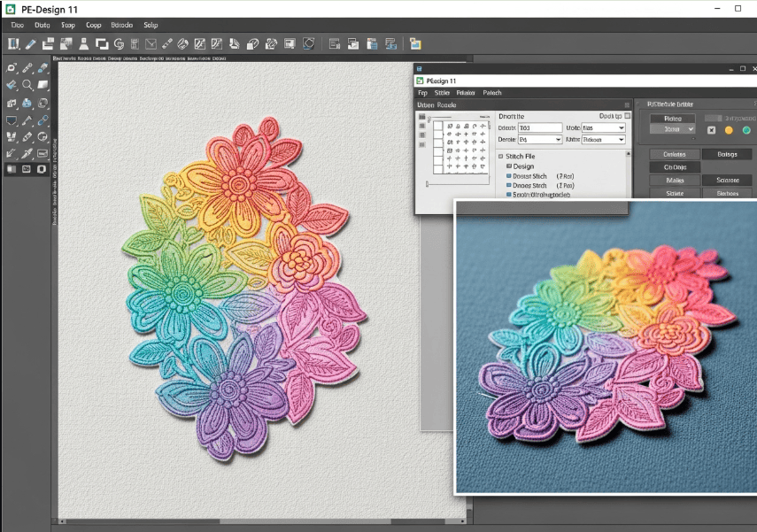Open the 'Solp' menu in the main menu bar
Screen dimensions: 757x532
click(151, 25)
